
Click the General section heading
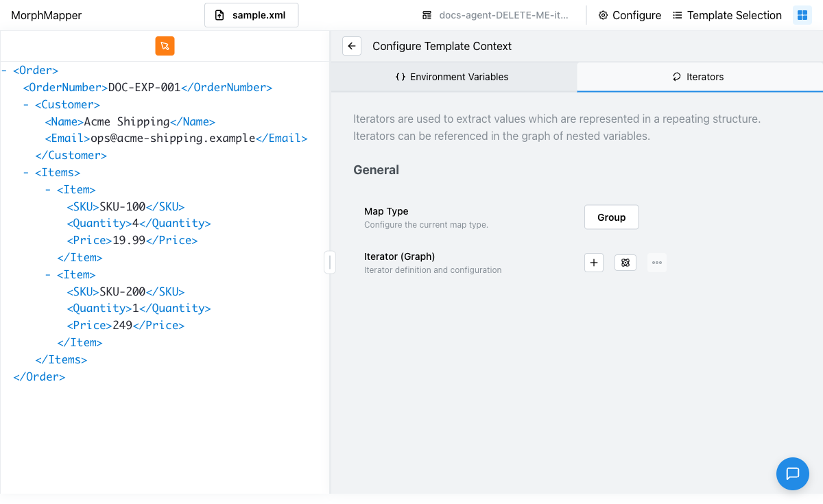(376, 170)
